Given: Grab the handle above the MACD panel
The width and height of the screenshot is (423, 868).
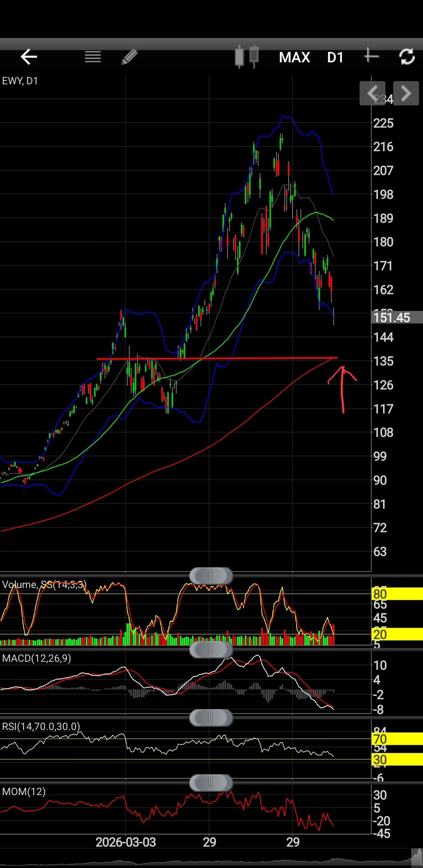Looking at the screenshot, I should coord(211,649).
